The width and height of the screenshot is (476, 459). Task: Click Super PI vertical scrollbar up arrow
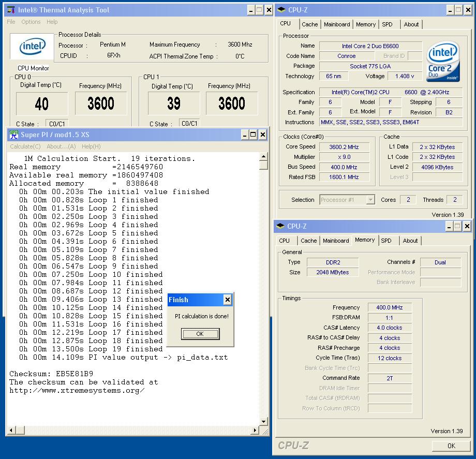263,157
